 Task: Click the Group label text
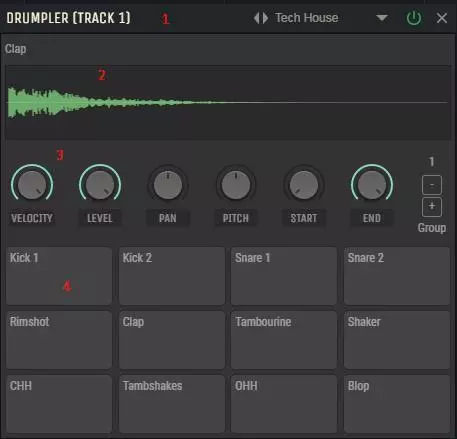pos(432,228)
